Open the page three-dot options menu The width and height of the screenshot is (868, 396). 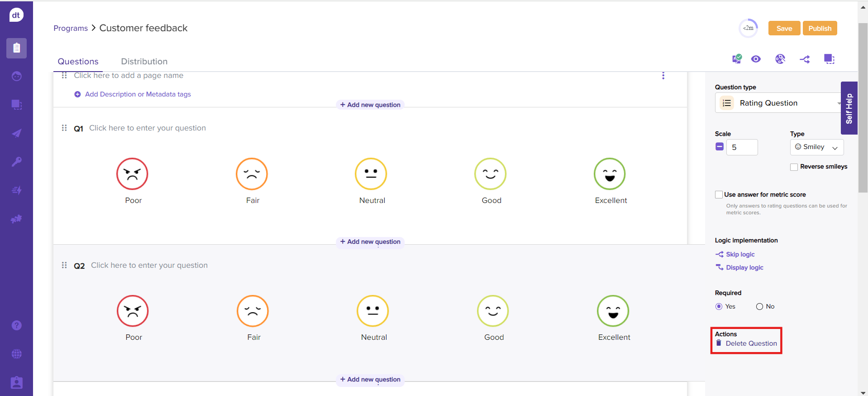point(663,76)
